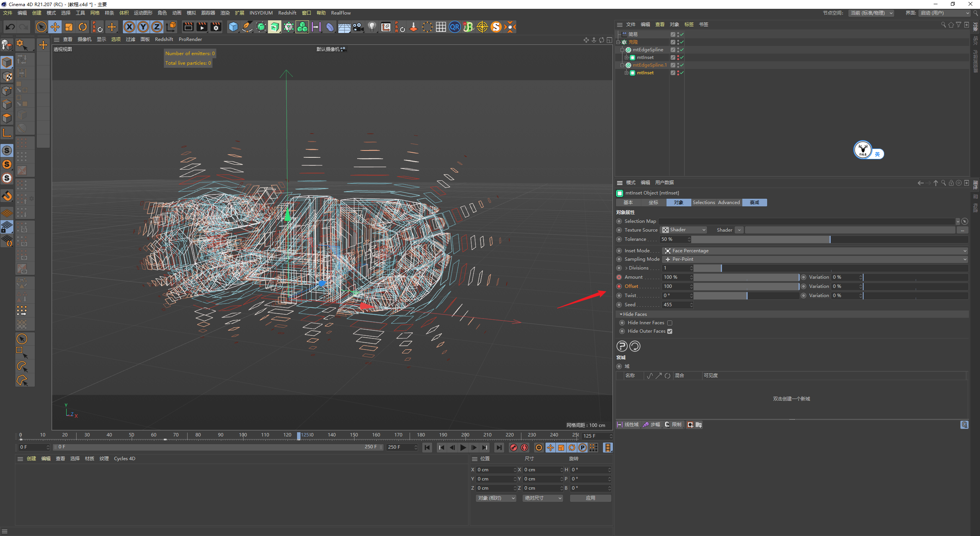The image size is (980, 536).
Task: Open the INSYDIUM menu
Action: (261, 13)
